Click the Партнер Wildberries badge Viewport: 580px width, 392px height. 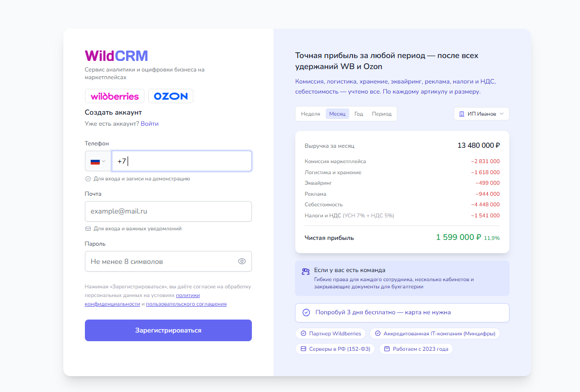(x=331, y=333)
